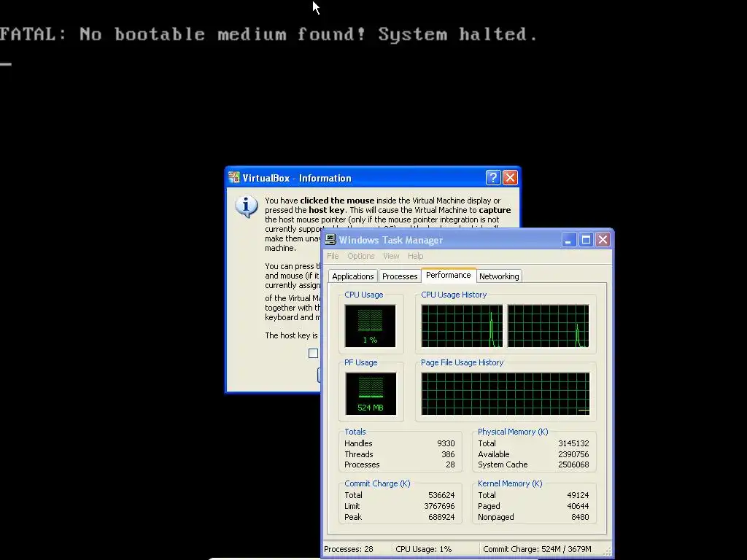Click the 'FATAL: No bootable medium found!' text
The width and height of the screenshot is (747, 560).
pos(183,34)
